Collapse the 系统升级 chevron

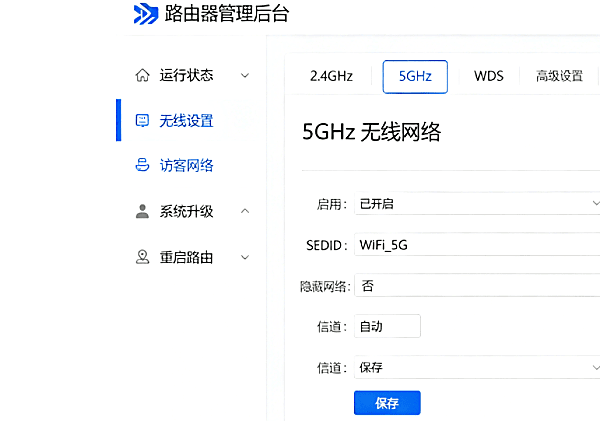click(x=245, y=211)
